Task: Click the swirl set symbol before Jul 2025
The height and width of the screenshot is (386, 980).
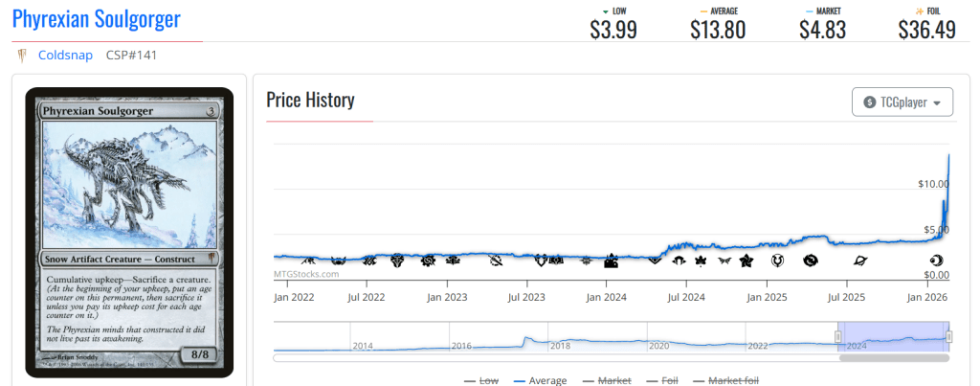Action: click(811, 260)
